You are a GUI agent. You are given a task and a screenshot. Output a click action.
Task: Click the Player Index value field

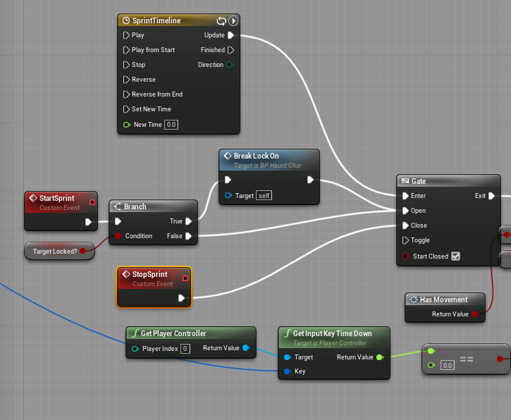[x=185, y=348]
